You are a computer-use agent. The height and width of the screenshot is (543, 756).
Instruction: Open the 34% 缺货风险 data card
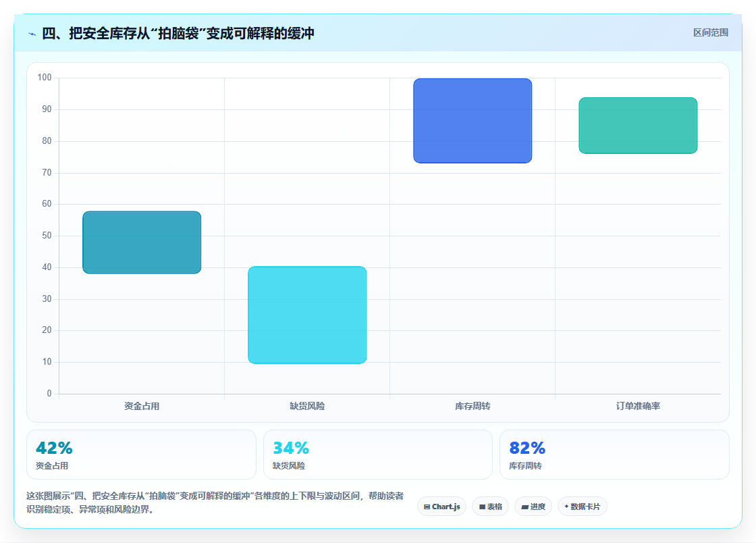378,455
